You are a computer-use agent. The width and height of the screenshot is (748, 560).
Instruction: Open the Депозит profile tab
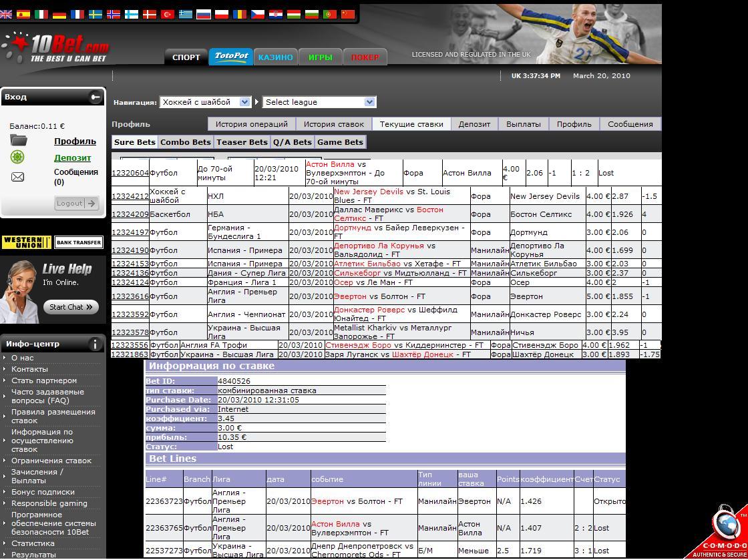point(474,124)
